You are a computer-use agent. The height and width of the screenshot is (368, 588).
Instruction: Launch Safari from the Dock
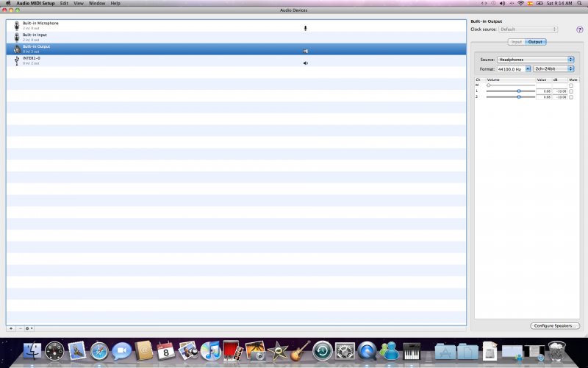[99, 352]
